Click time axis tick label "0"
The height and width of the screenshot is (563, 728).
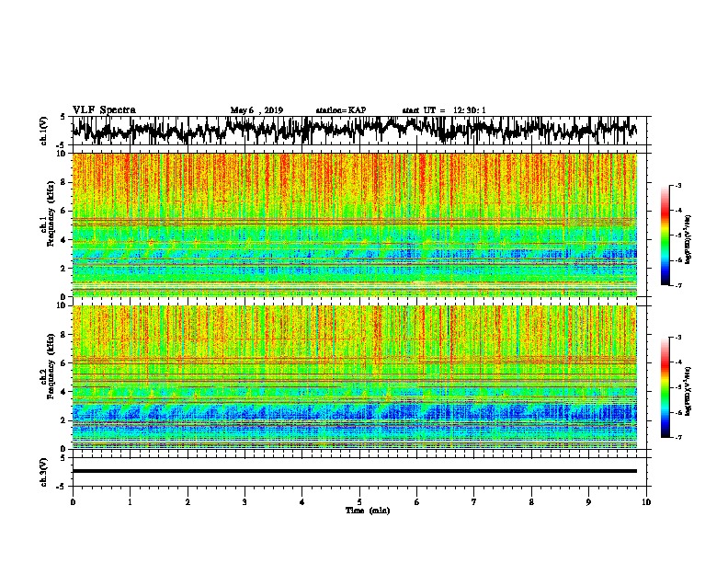[x=73, y=502]
